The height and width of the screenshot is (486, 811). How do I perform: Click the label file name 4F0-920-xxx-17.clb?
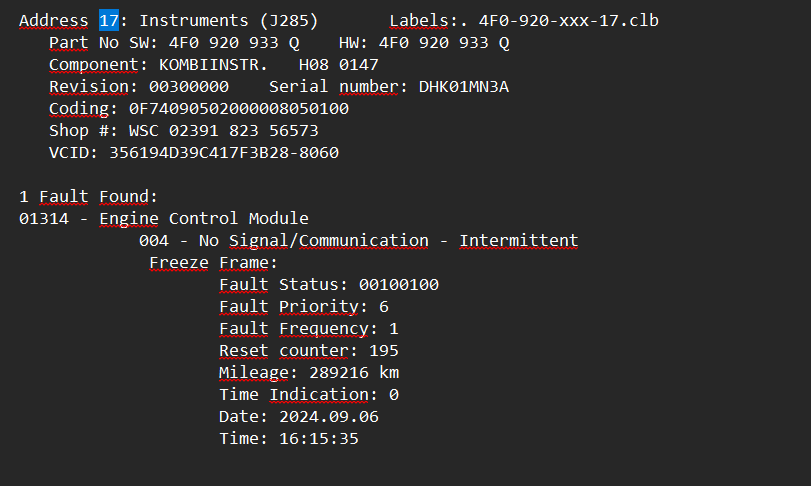[568, 20]
